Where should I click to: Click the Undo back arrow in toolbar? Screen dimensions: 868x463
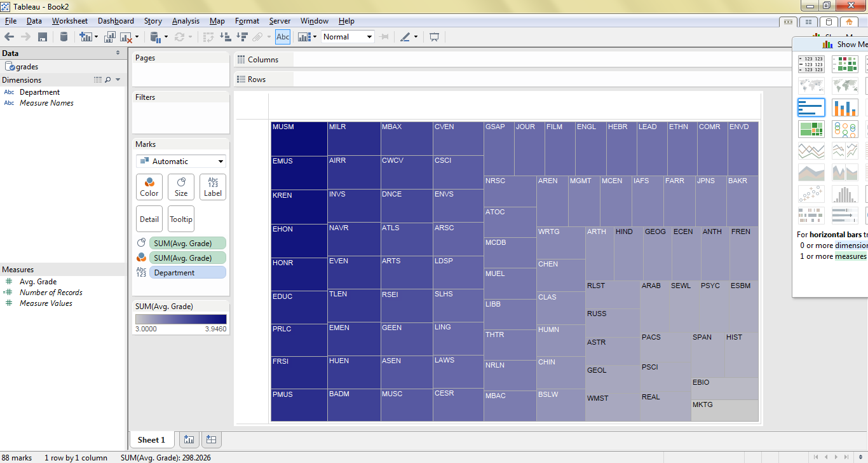point(9,37)
